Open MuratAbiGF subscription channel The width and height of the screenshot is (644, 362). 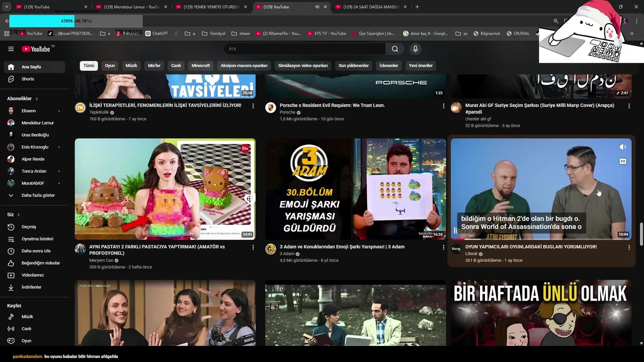pyautogui.click(x=34, y=183)
